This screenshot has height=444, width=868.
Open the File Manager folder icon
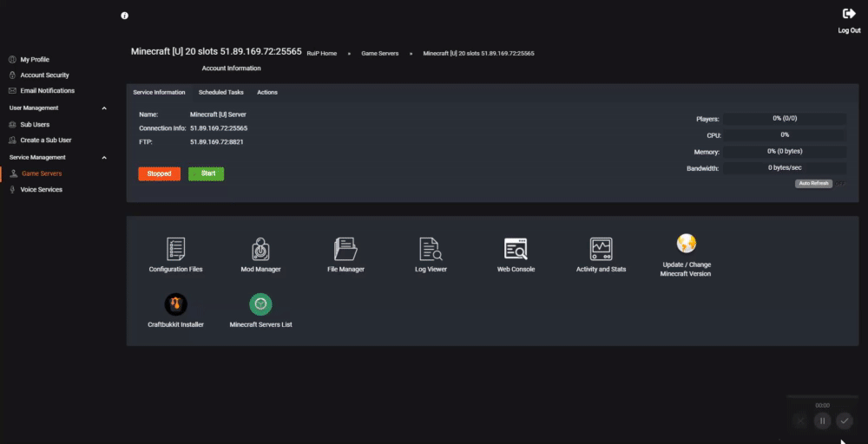[345, 249]
